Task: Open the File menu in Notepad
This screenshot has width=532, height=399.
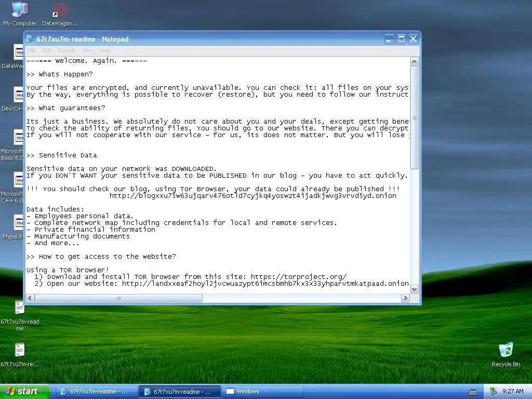Action: [x=32, y=50]
